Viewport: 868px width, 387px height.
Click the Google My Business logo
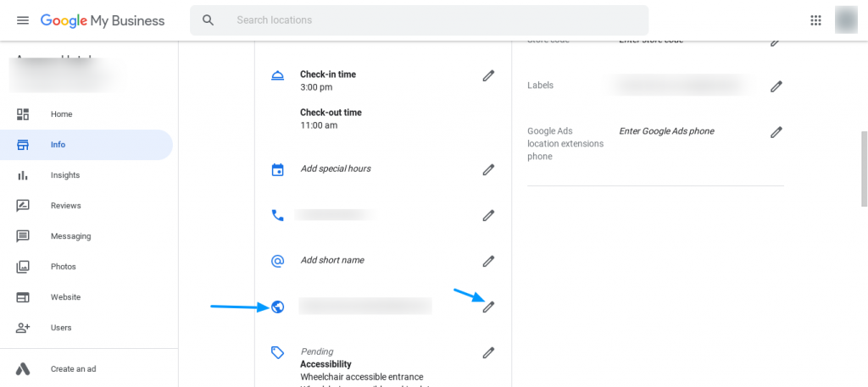point(103,20)
